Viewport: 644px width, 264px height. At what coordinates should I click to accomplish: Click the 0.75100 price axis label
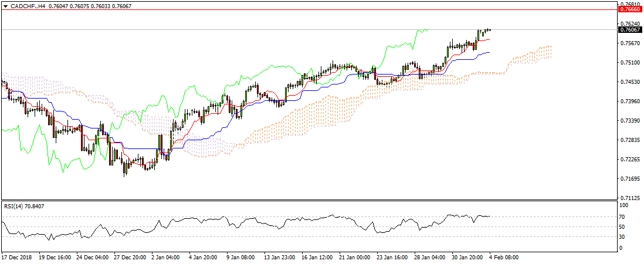631,62
